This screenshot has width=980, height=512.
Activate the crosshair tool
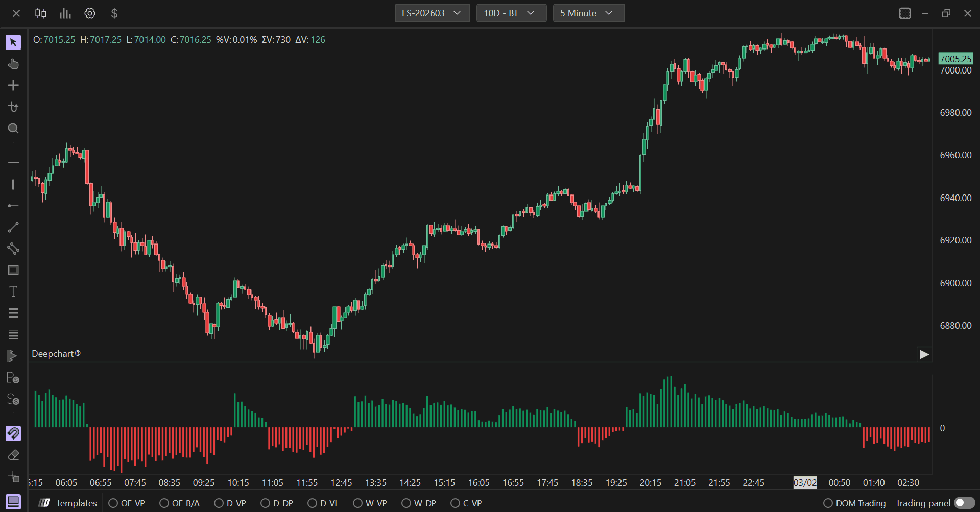click(13, 85)
